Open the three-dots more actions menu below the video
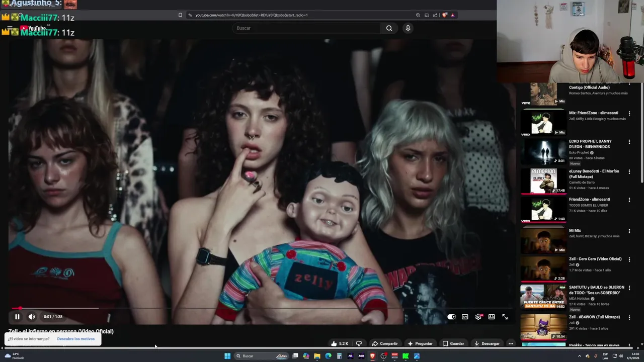 [x=511, y=343]
